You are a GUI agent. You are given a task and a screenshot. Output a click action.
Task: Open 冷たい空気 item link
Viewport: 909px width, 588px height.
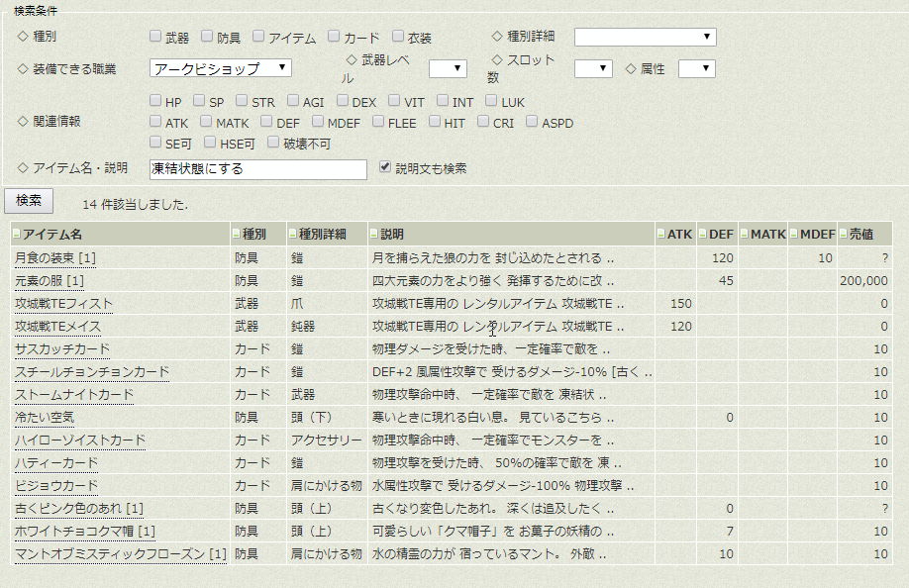point(44,417)
